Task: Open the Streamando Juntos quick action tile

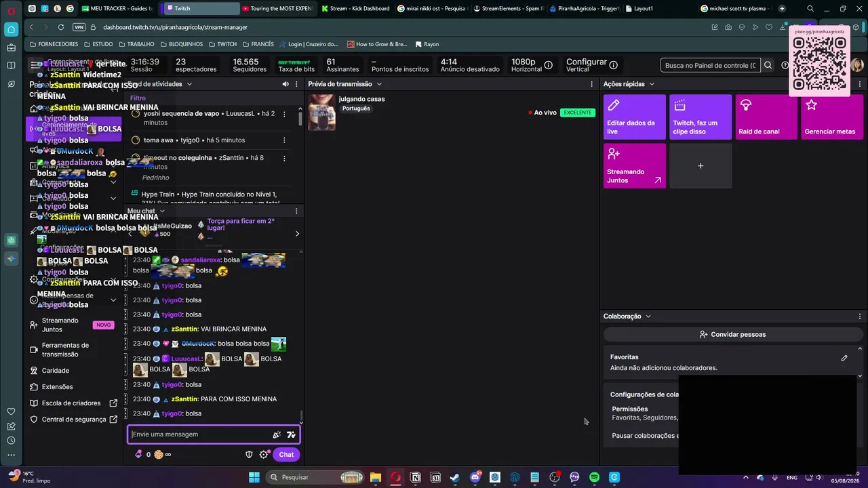Action: tap(635, 165)
